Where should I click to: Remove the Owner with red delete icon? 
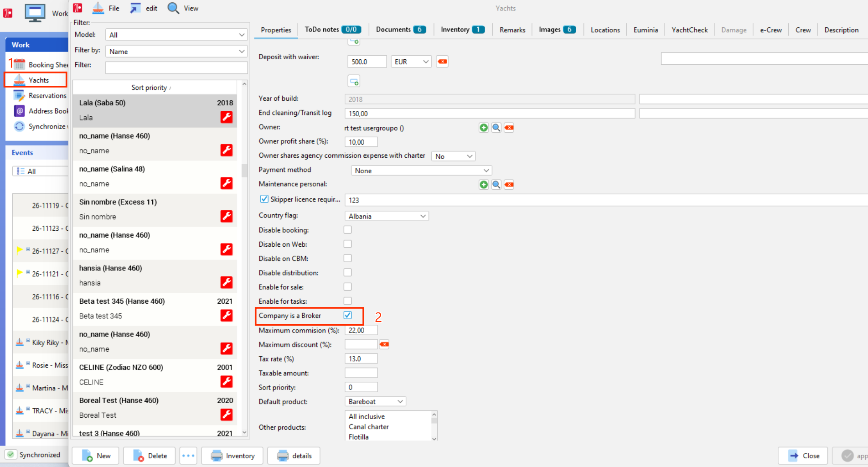pyautogui.click(x=509, y=128)
